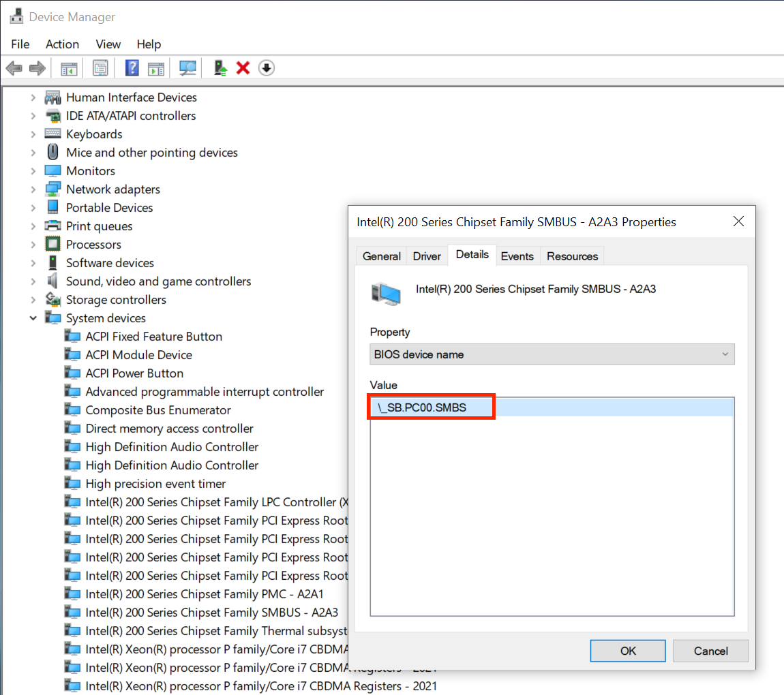Collapse the System devices tree node

click(33, 318)
